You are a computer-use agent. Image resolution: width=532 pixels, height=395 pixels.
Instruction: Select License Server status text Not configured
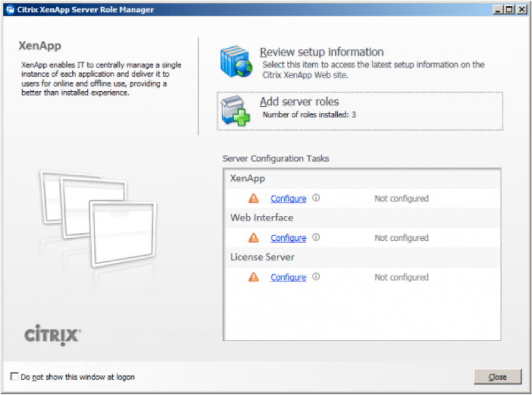pyautogui.click(x=401, y=278)
